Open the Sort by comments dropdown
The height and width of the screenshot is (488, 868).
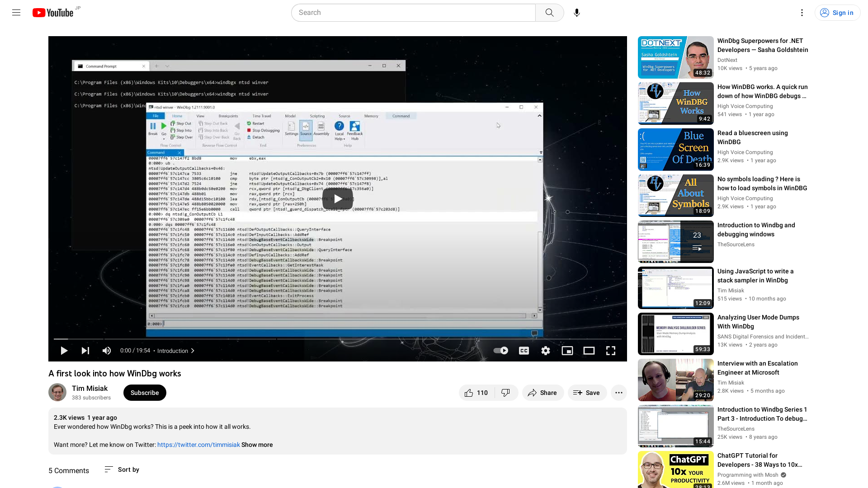(x=122, y=470)
